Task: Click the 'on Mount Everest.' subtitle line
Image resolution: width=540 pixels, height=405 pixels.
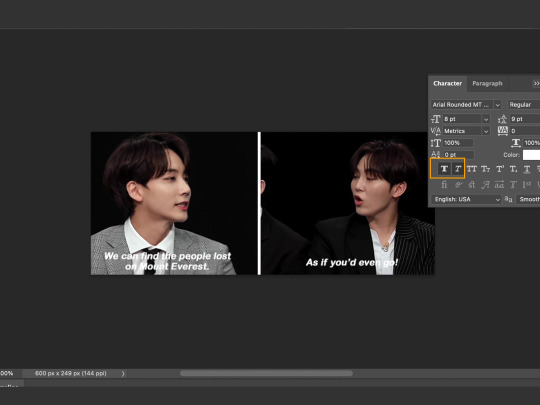Action: (167, 266)
